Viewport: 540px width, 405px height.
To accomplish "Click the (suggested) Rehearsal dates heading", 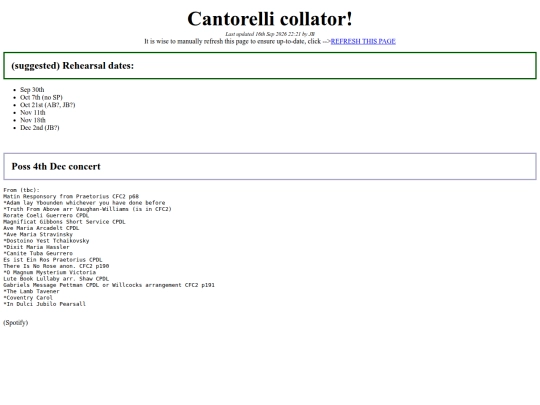I will (73, 65).
